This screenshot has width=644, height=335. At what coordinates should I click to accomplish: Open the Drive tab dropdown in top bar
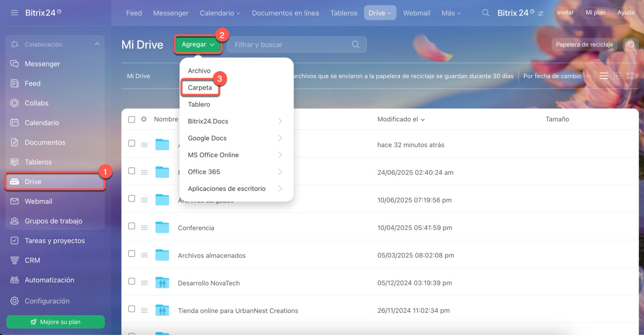pyautogui.click(x=380, y=13)
